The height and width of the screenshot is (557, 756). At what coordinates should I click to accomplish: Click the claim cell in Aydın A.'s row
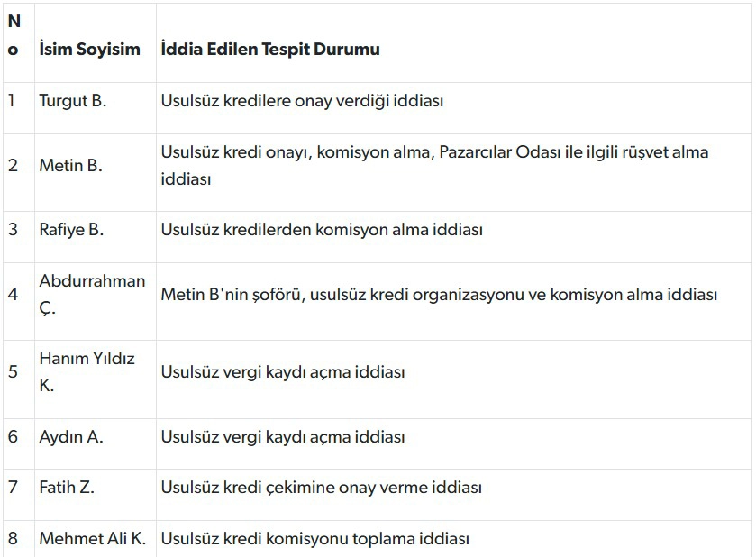pos(283,437)
